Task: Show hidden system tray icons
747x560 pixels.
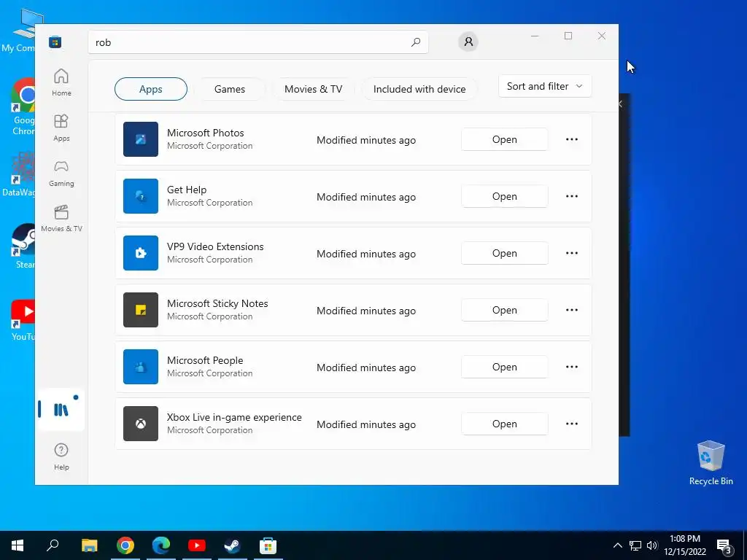Action: point(617,545)
